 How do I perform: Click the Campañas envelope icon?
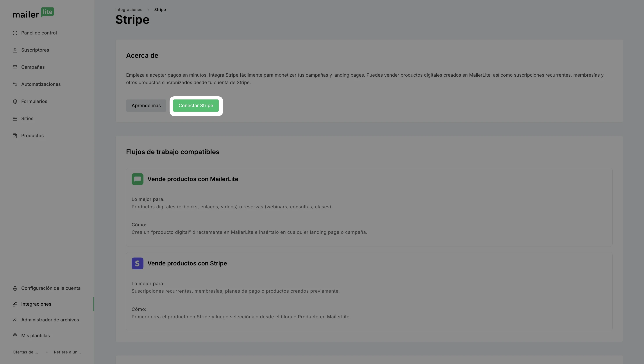click(15, 67)
